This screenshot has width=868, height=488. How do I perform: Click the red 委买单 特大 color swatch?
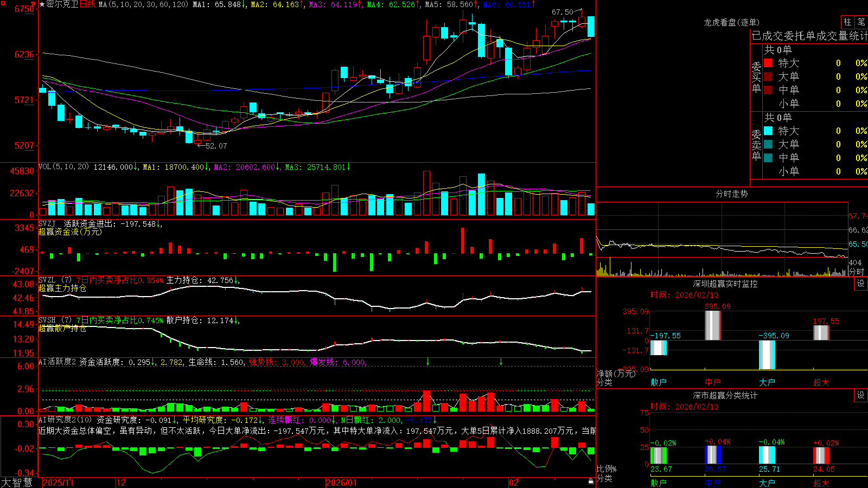pos(768,63)
